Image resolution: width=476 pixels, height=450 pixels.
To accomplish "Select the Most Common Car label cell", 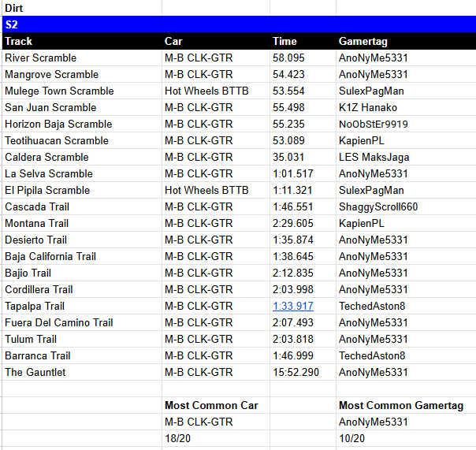I will 216,405.
